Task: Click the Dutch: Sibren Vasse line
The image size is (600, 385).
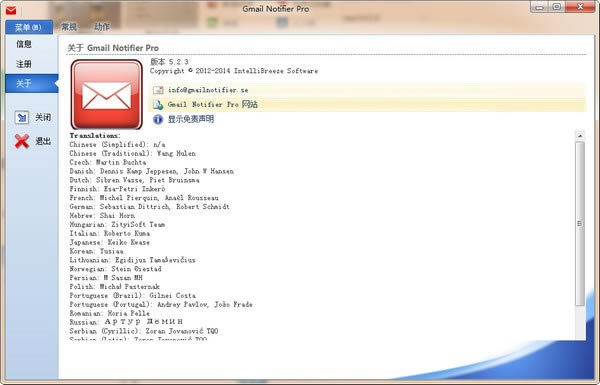Action: [x=134, y=180]
